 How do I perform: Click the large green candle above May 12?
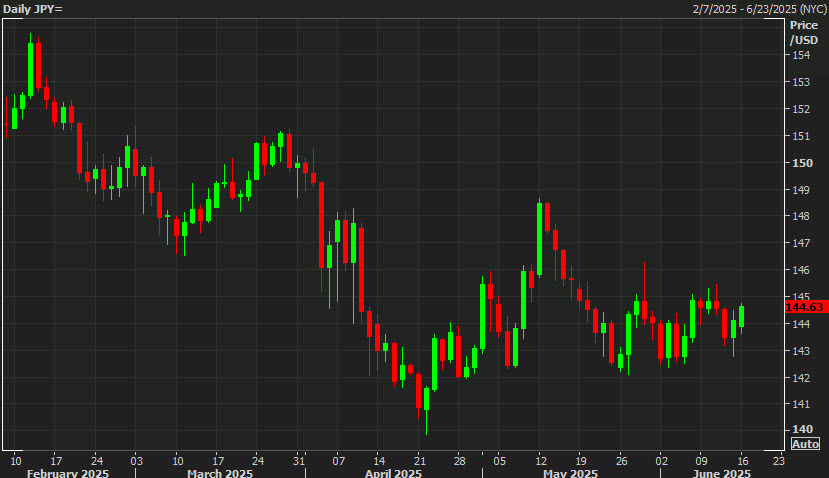[x=539, y=239]
